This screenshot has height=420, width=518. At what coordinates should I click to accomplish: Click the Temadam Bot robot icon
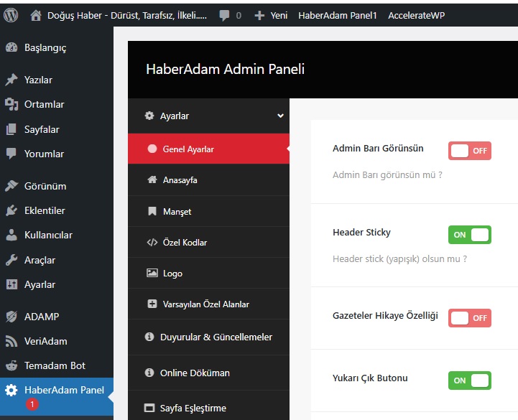point(11,365)
